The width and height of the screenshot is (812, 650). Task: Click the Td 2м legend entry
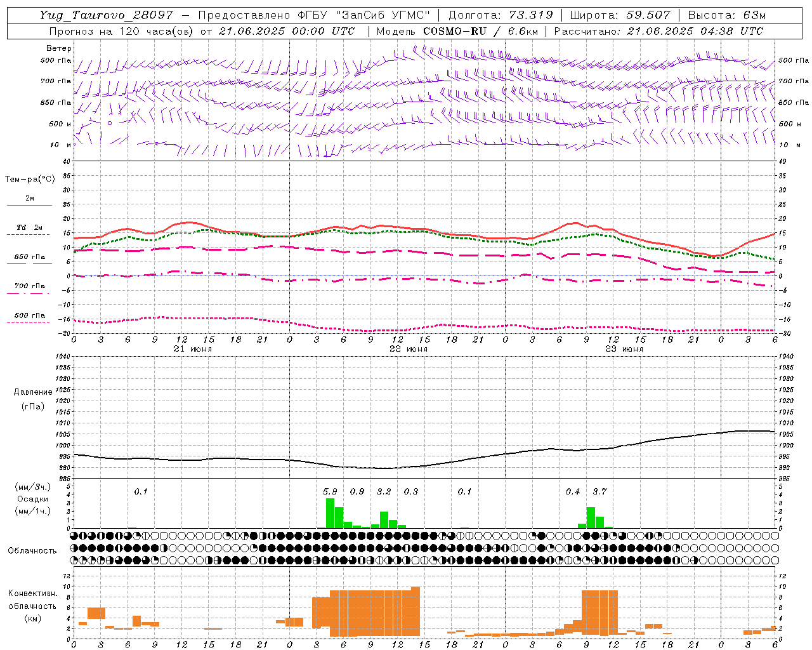pos(30,227)
